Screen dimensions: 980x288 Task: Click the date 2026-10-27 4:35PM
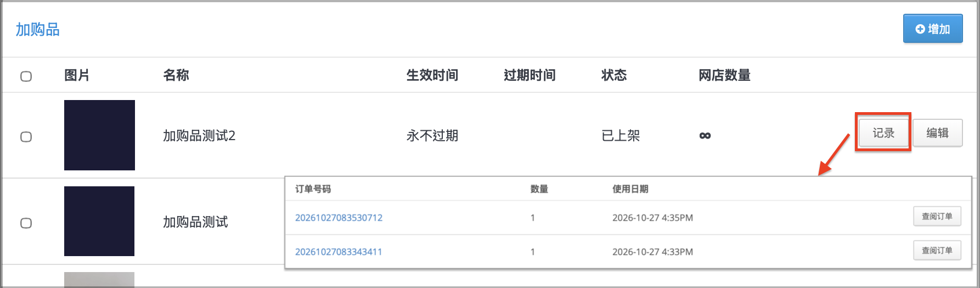[x=652, y=218]
